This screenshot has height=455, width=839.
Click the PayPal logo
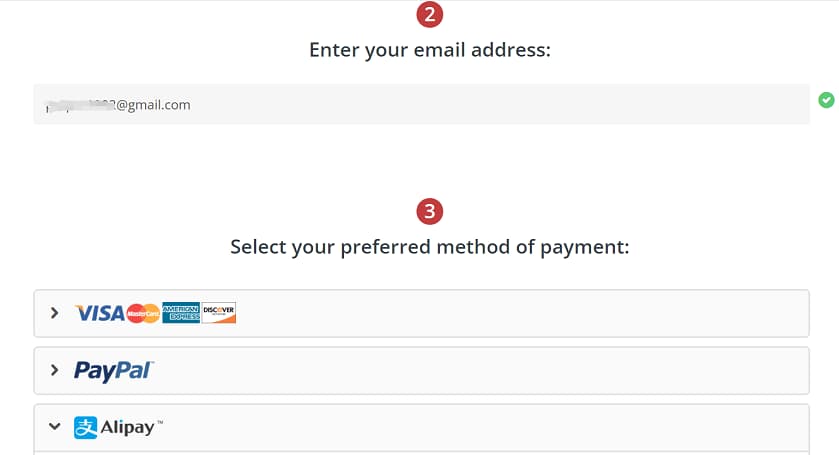coord(113,371)
